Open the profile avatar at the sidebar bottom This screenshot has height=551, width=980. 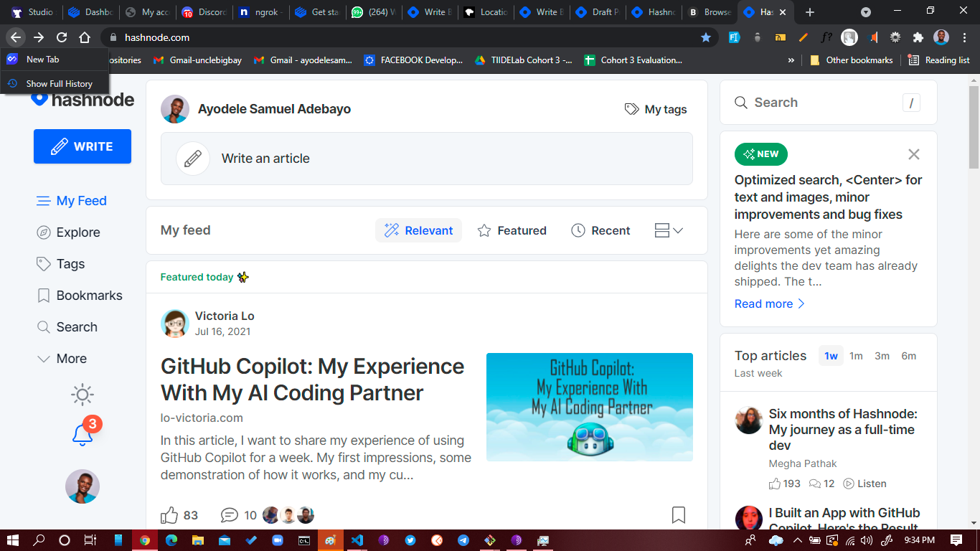tap(83, 486)
